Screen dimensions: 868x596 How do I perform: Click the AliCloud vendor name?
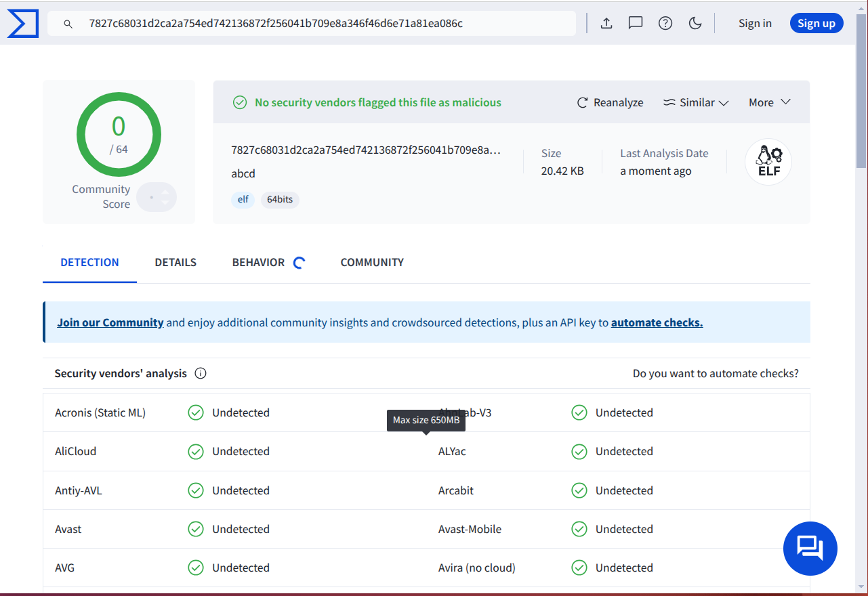[76, 451]
